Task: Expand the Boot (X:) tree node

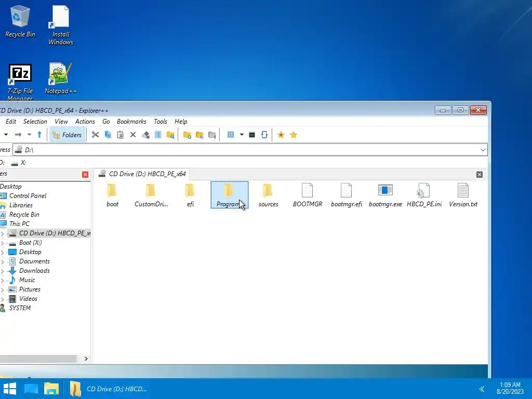Action: tap(3, 243)
